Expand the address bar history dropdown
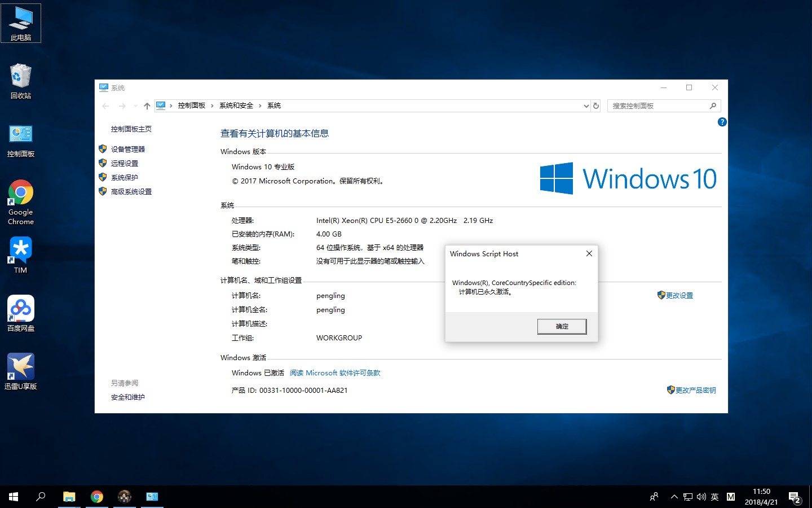 click(x=586, y=106)
